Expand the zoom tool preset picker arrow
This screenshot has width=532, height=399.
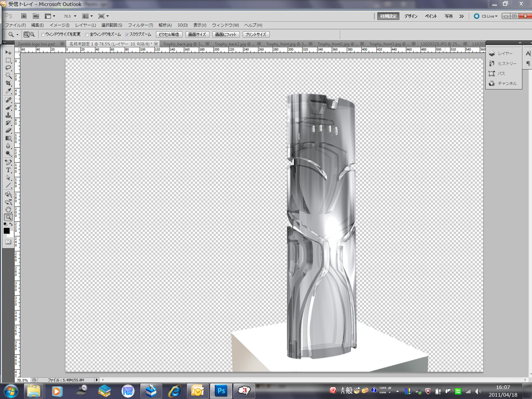pos(17,34)
